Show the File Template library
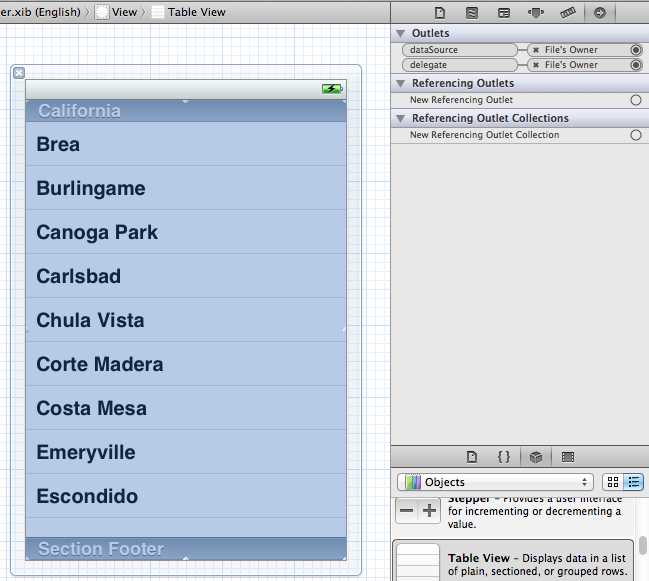Image resolution: width=649 pixels, height=581 pixels. [x=471, y=457]
